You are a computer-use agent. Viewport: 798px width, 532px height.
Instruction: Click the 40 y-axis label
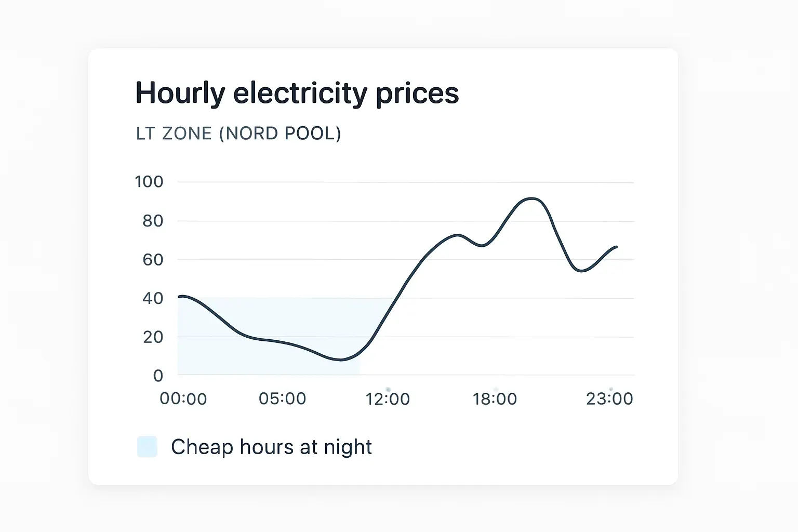click(153, 298)
